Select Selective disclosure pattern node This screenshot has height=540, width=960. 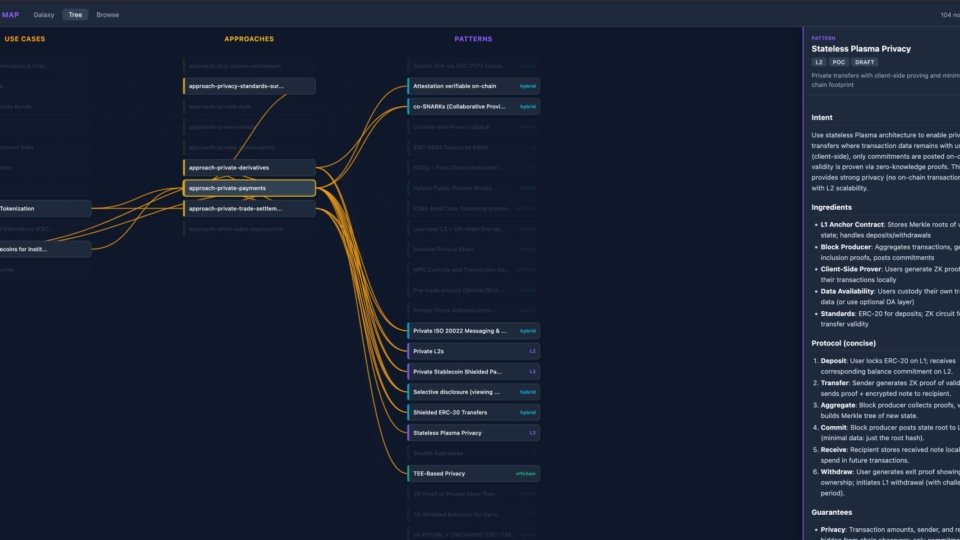tap(473, 392)
